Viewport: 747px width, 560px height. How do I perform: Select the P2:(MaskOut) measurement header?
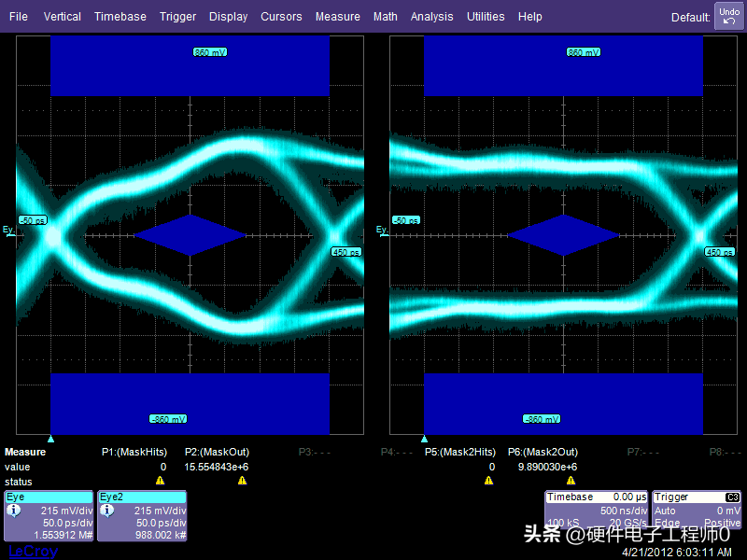click(217, 452)
